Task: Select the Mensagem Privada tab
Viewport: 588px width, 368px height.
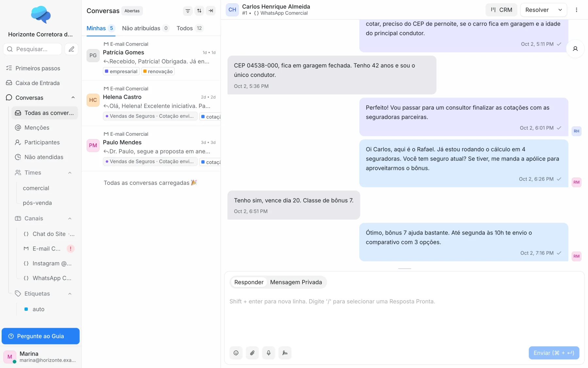Action: pos(296,282)
